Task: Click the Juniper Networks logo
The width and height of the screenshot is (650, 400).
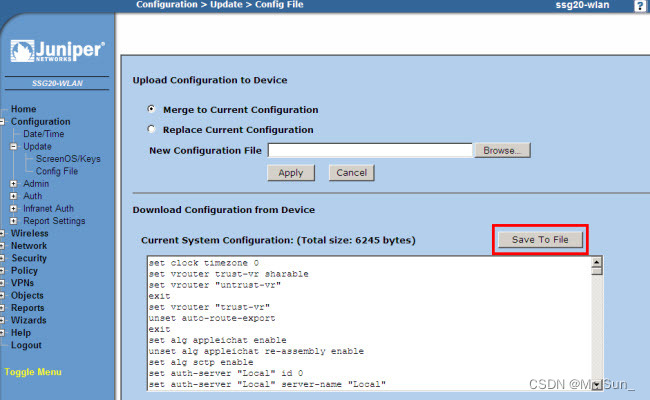Action: pyautogui.click(x=57, y=51)
